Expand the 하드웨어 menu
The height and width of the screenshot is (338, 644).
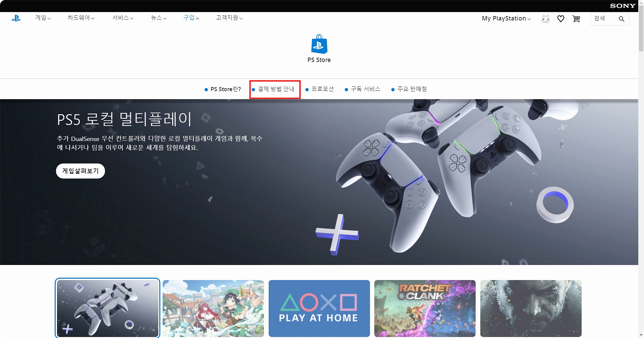tap(81, 18)
